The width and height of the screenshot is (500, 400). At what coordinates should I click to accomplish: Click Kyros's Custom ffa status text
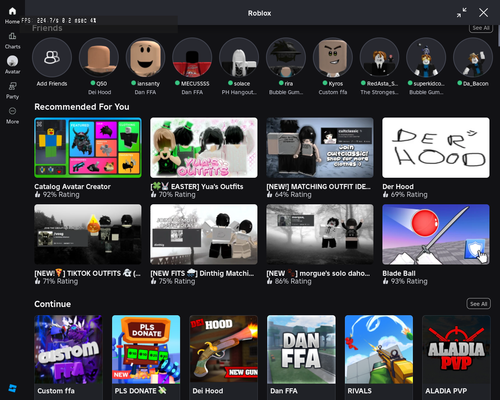tap(333, 92)
